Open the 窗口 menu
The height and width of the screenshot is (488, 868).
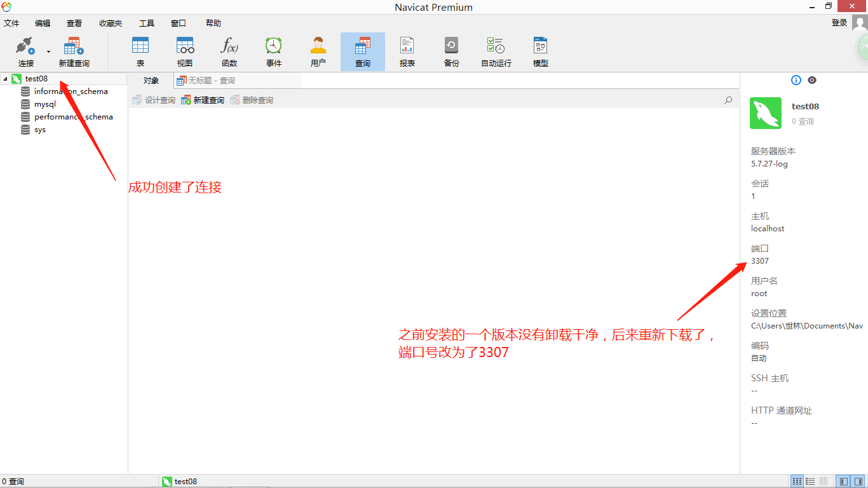click(179, 23)
